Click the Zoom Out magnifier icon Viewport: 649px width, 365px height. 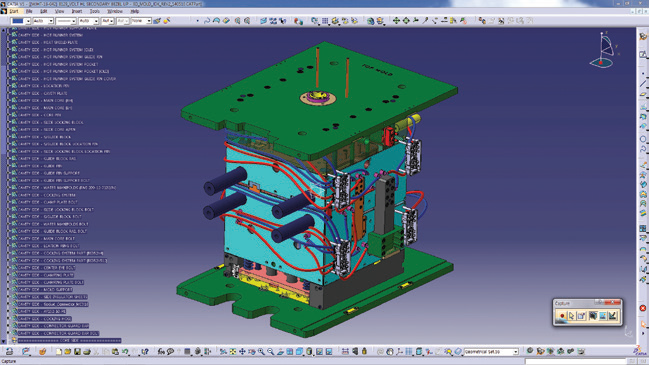270,352
